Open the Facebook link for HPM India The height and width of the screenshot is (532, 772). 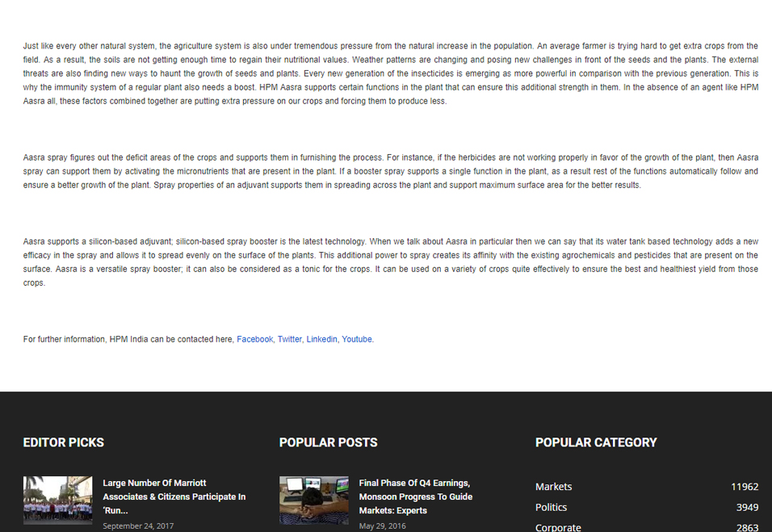tap(254, 339)
